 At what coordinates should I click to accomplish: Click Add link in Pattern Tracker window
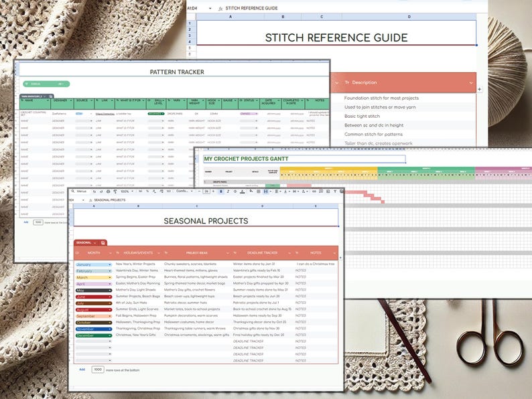tap(25, 222)
